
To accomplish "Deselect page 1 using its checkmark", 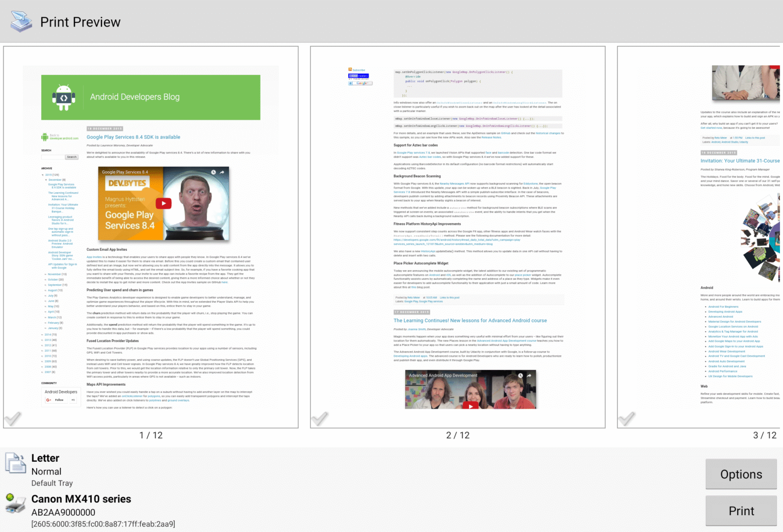I will 14,419.
